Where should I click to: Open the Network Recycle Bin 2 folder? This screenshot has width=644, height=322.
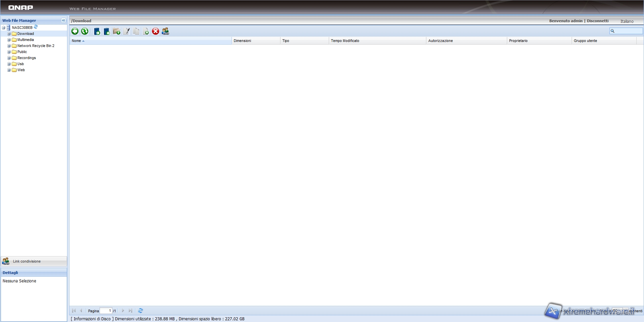click(x=36, y=46)
